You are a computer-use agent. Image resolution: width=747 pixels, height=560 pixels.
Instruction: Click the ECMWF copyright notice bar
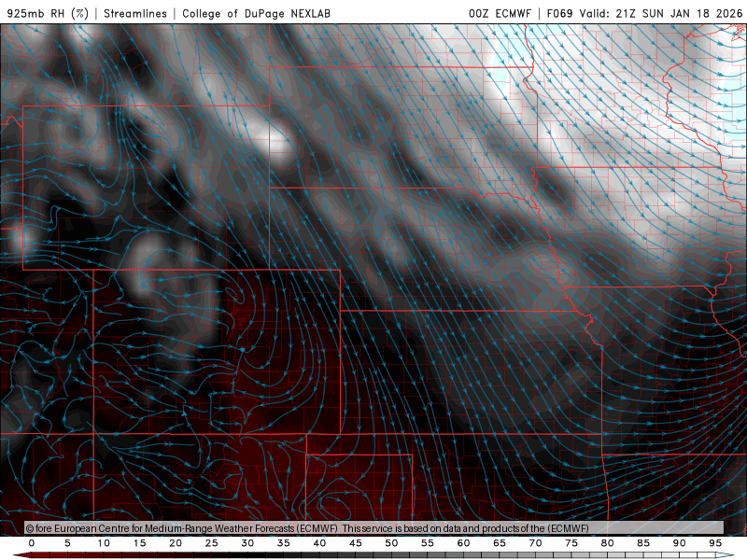(374, 528)
